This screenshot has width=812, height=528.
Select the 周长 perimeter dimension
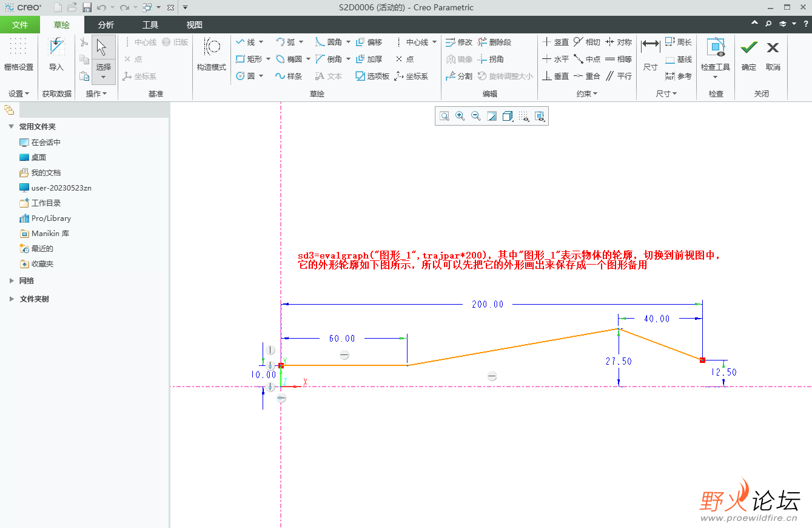coord(679,42)
